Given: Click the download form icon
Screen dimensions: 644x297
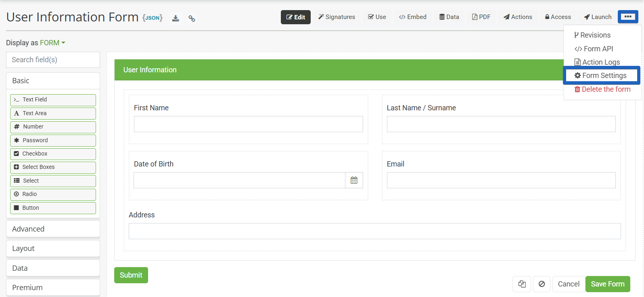Looking at the screenshot, I should coord(176,18).
